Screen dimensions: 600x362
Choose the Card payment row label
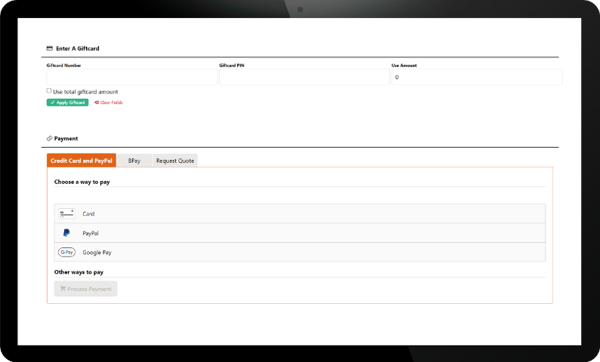click(88, 214)
